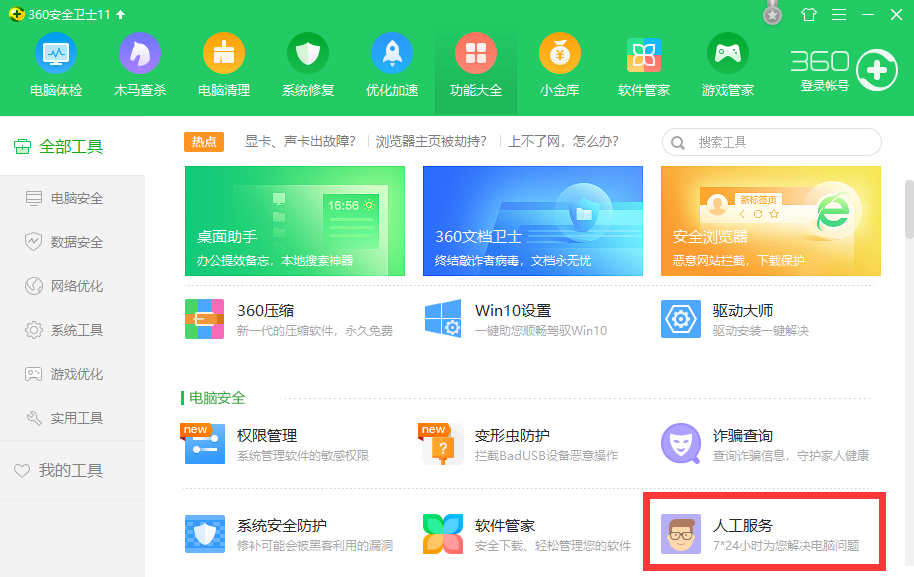Open the 360文档卫士 banner
The image size is (914, 577).
(x=533, y=221)
